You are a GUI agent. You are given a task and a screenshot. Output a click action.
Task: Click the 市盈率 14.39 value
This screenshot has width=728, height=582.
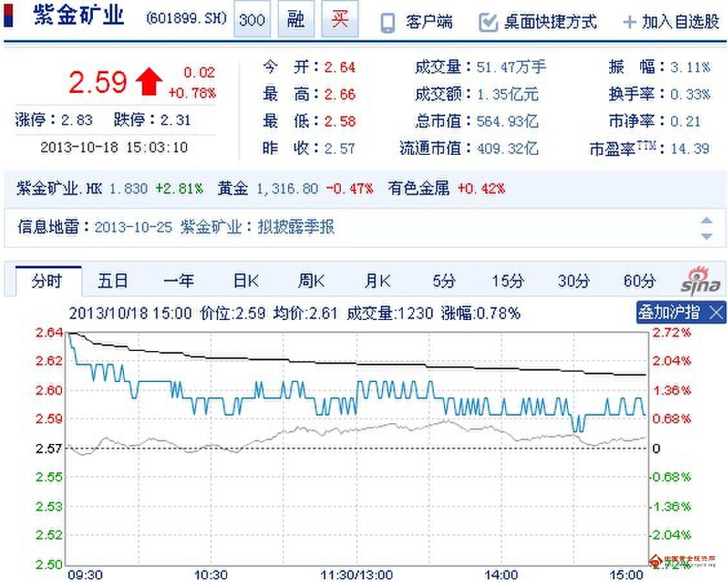[x=690, y=148]
